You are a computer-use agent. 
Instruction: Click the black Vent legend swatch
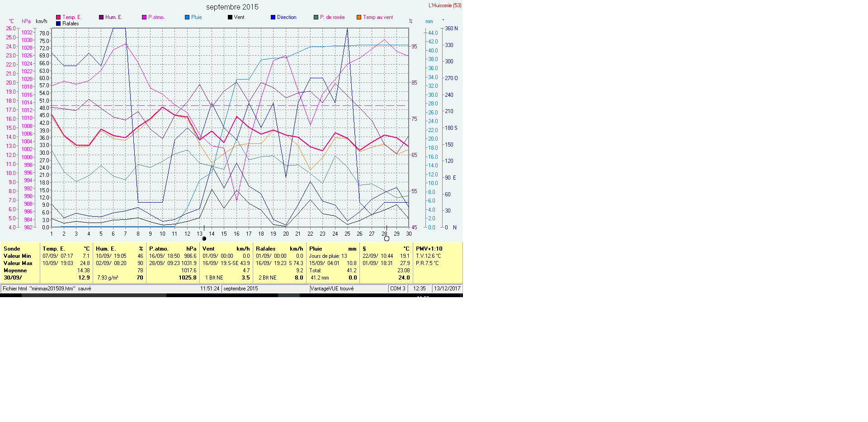(x=230, y=17)
